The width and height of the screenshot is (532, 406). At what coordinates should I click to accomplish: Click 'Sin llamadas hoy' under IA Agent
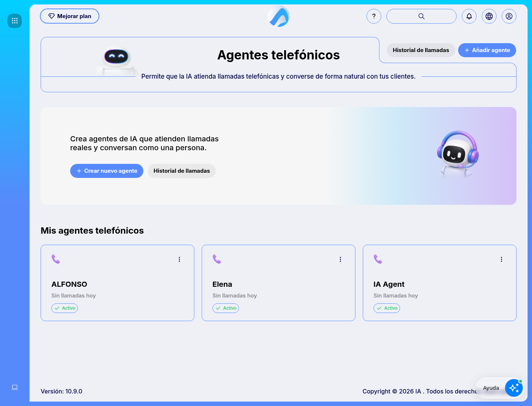(x=396, y=296)
